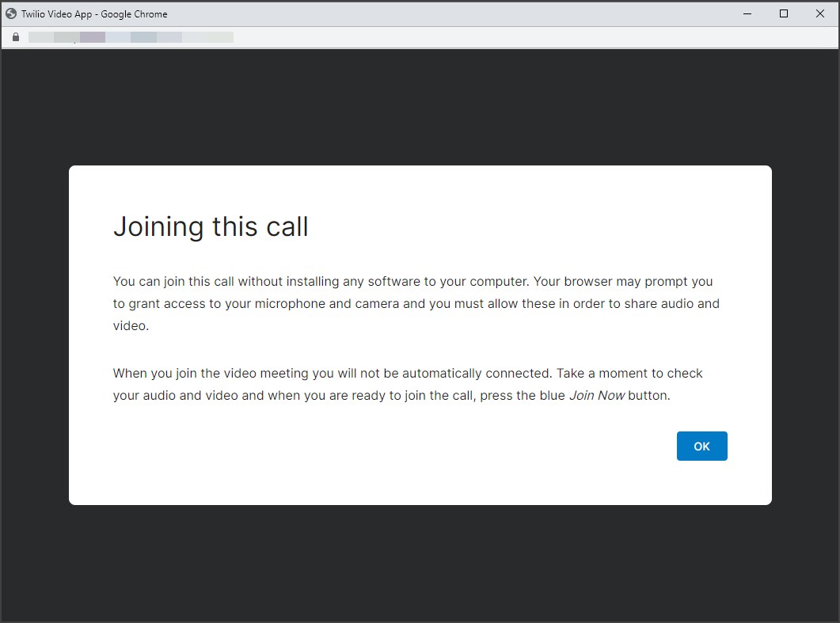Click the globe icon in title bar

(x=11, y=13)
